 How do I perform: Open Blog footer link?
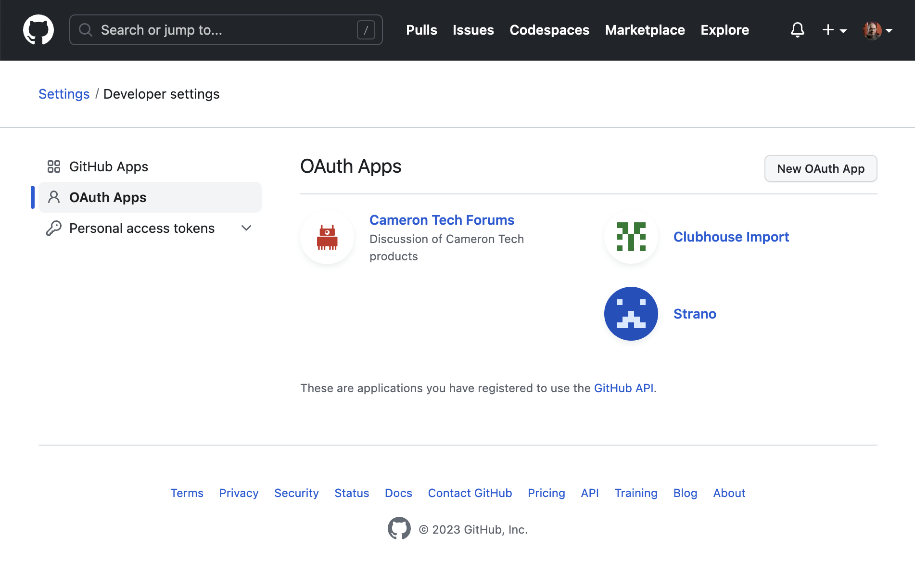(x=685, y=493)
